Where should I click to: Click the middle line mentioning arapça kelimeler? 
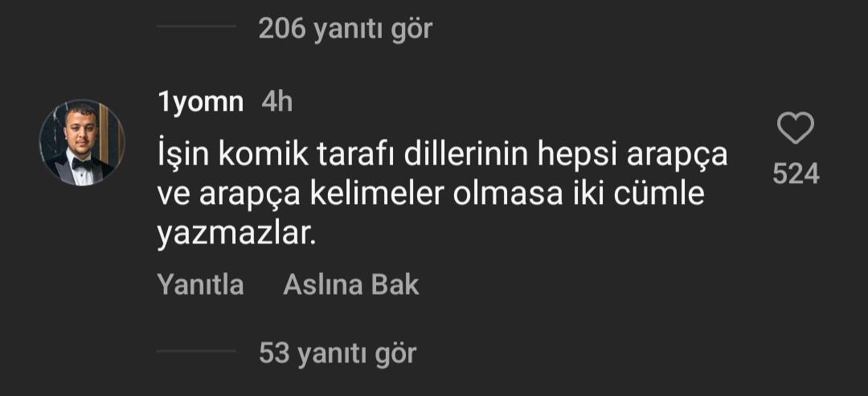point(431,196)
